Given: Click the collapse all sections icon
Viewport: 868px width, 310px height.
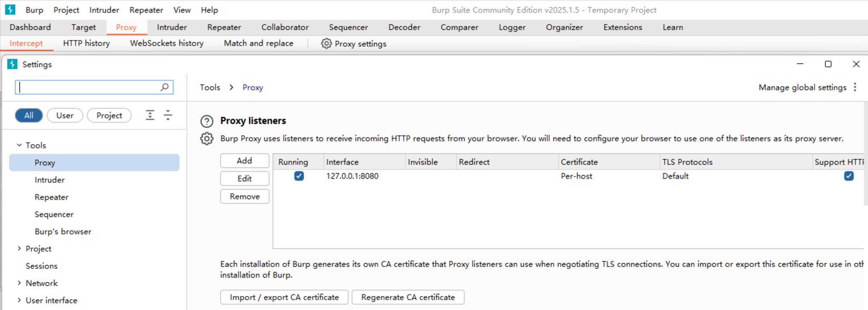Looking at the screenshot, I should click(x=168, y=115).
